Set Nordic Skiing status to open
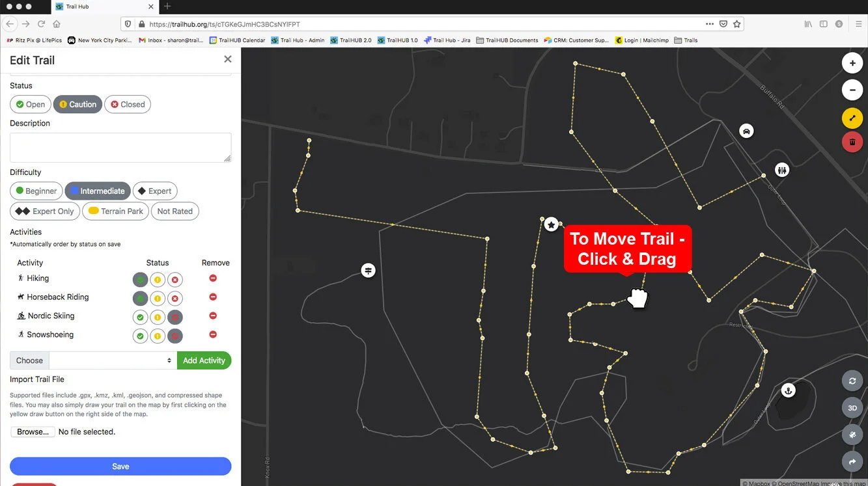This screenshot has width=868, height=486. click(140, 318)
